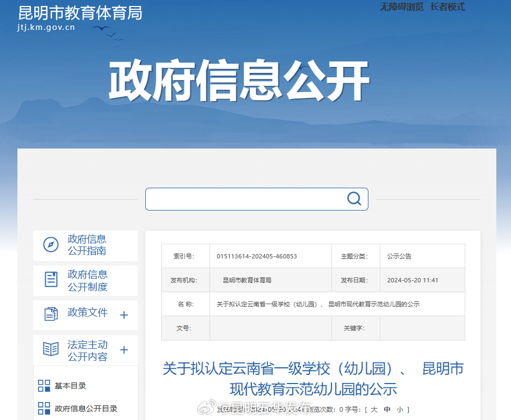Click inside the search input box
The image size is (511, 420).
click(245, 199)
